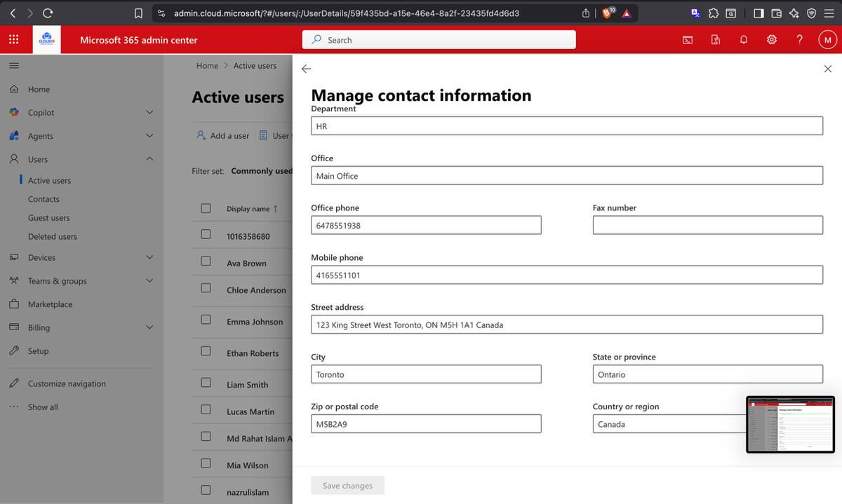Open the help question mark icon
Image resolution: width=842 pixels, height=504 pixels.
800,40
